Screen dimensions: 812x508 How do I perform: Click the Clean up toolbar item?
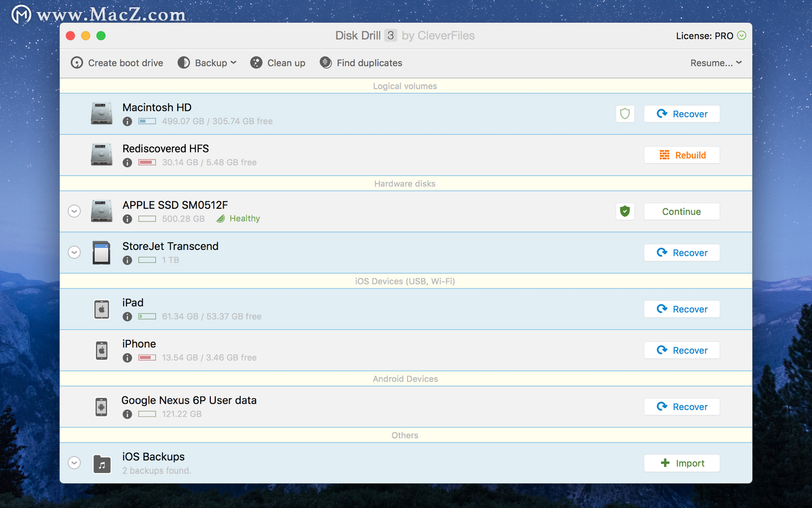278,63
